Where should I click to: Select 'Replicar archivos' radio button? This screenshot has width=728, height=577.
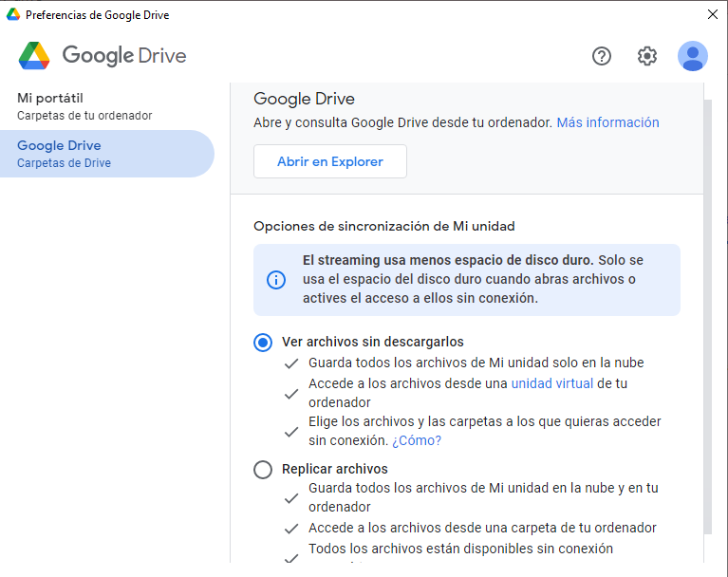click(263, 470)
